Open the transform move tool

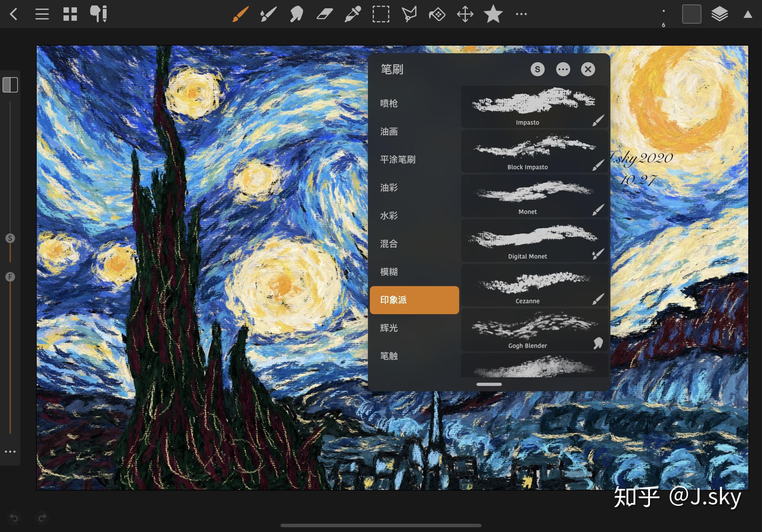coord(465,14)
